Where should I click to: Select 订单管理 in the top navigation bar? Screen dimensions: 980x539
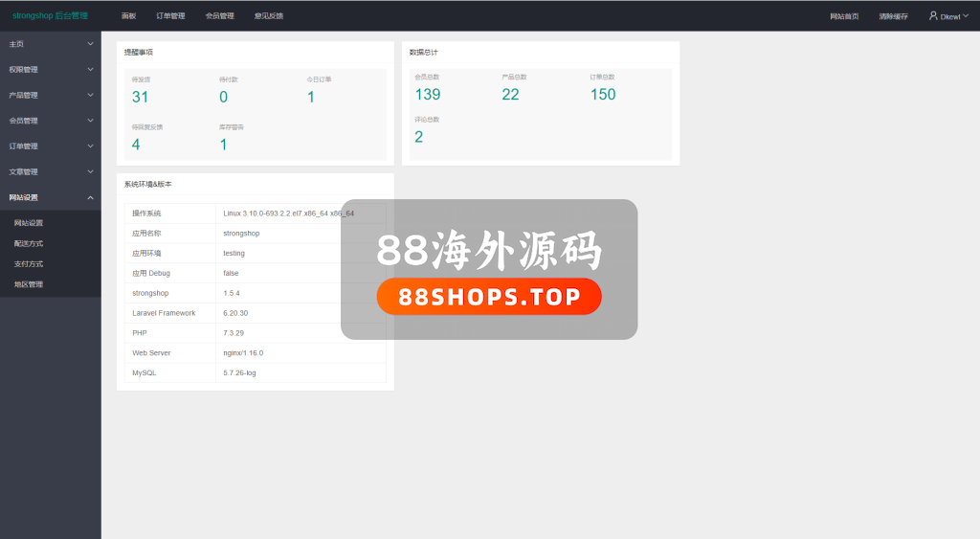(170, 16)
